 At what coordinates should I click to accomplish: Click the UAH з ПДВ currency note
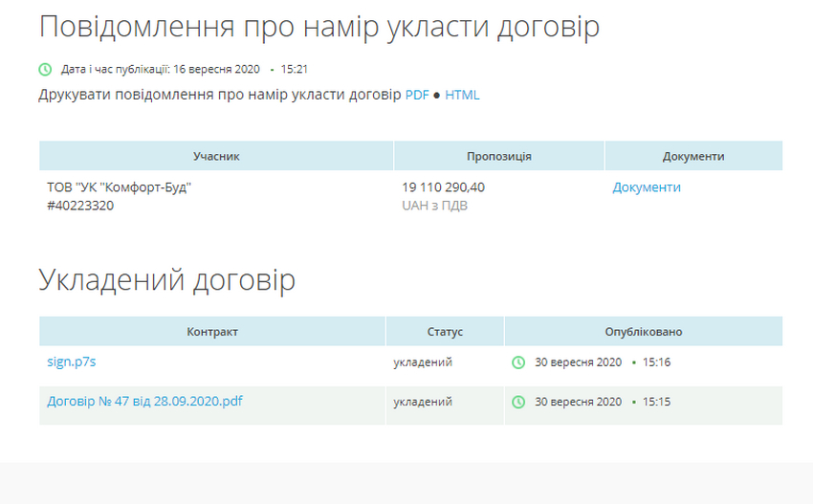coord(434,205)
